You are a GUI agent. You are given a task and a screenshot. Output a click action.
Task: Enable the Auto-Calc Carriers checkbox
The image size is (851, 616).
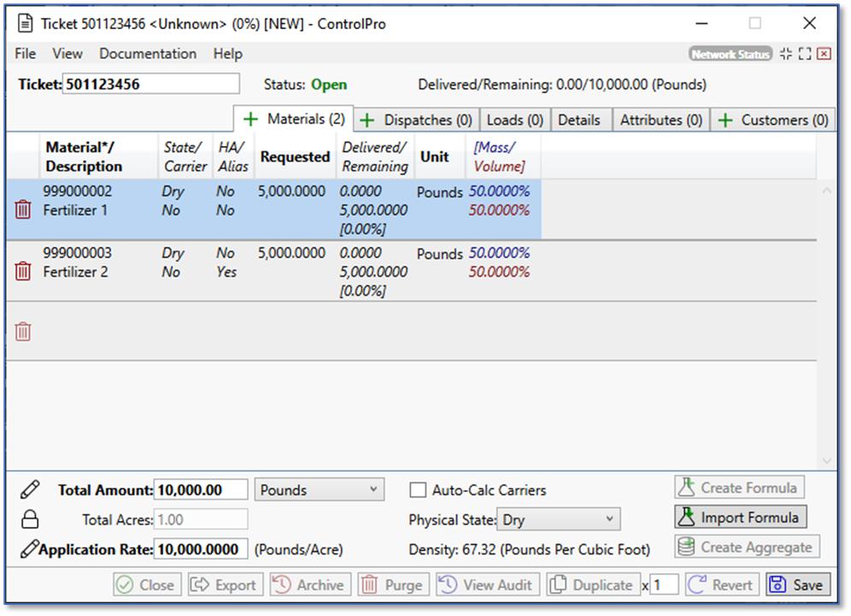(418, 490)
